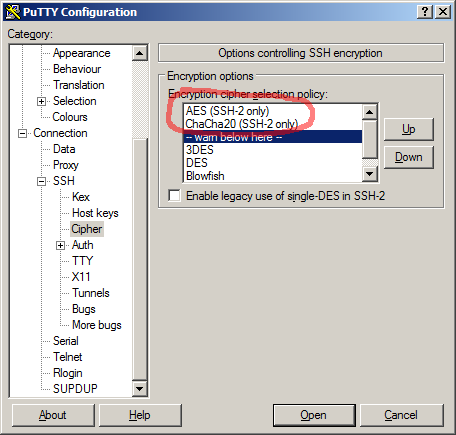Select the Tunnels category
This screenshot has width=456, height=435.
(x=91, y=293)
